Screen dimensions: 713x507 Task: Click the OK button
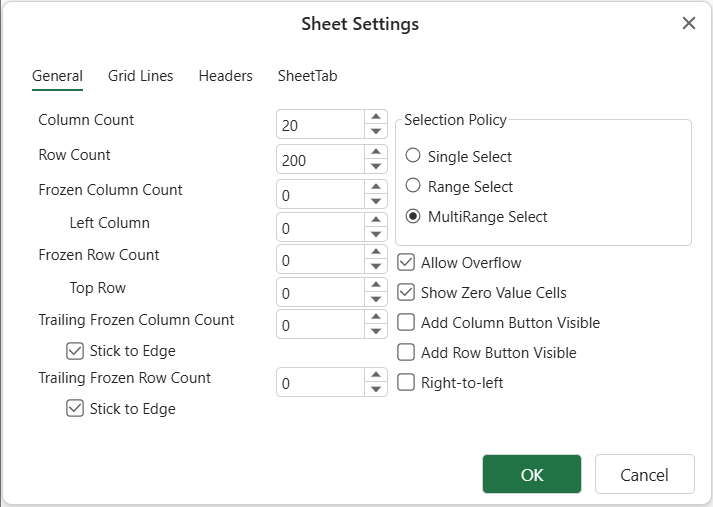531,474
